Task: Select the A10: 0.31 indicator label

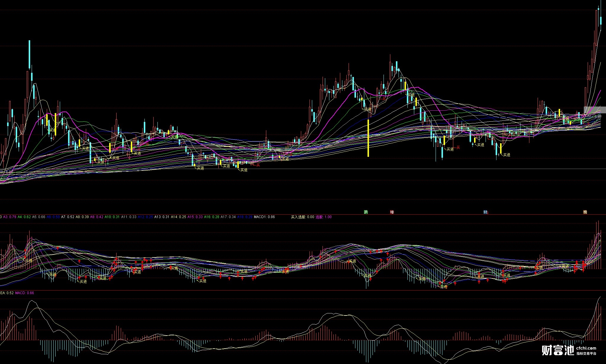Action: [112, 217]
